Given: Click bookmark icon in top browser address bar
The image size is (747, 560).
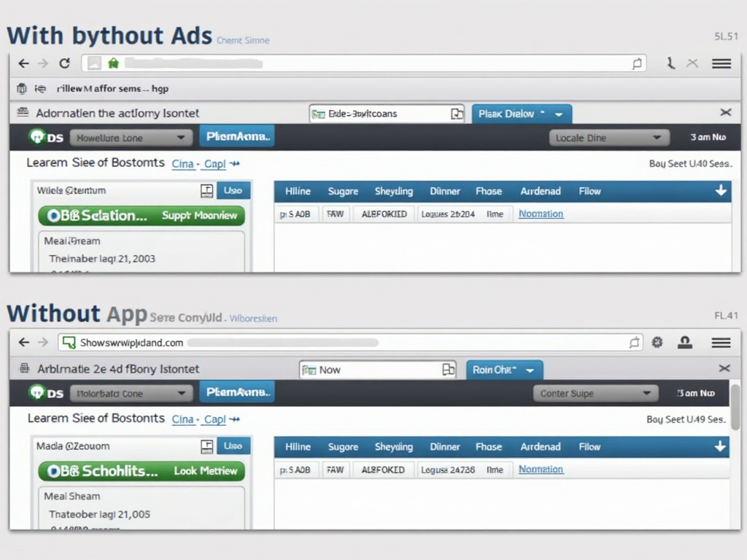Looking at the screenshot, I should (x=637, y=63).
